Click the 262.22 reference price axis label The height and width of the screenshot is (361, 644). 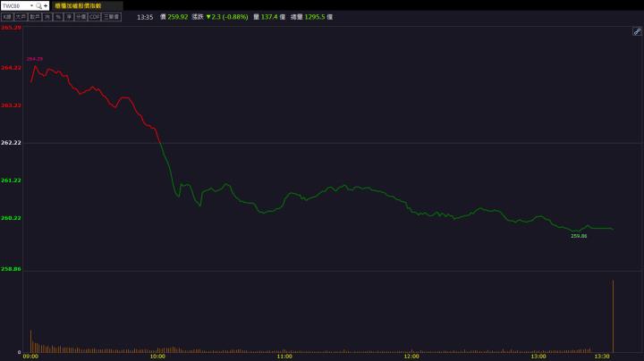[x=11, y=143]
